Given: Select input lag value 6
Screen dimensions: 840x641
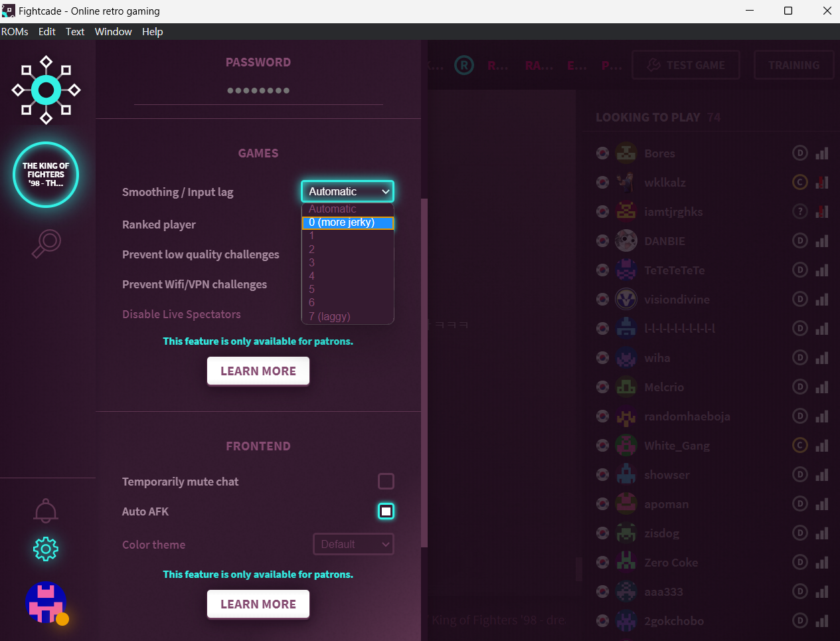Looking at the screenshot, I should [348, 302].
